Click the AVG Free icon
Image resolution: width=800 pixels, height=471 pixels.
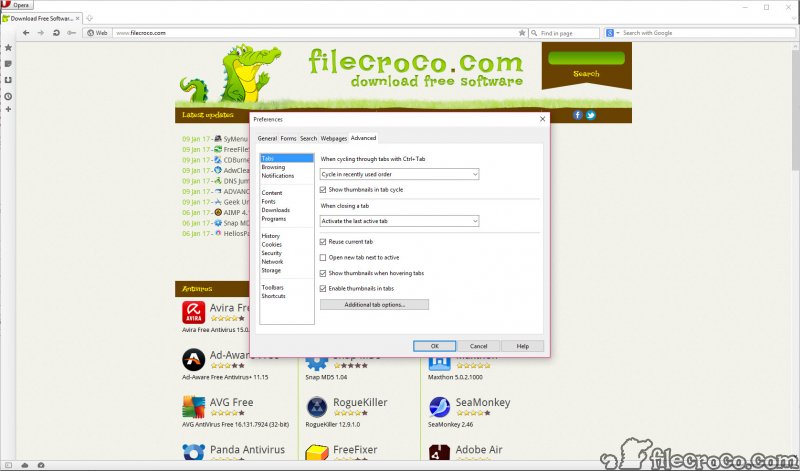coord(193,407)
